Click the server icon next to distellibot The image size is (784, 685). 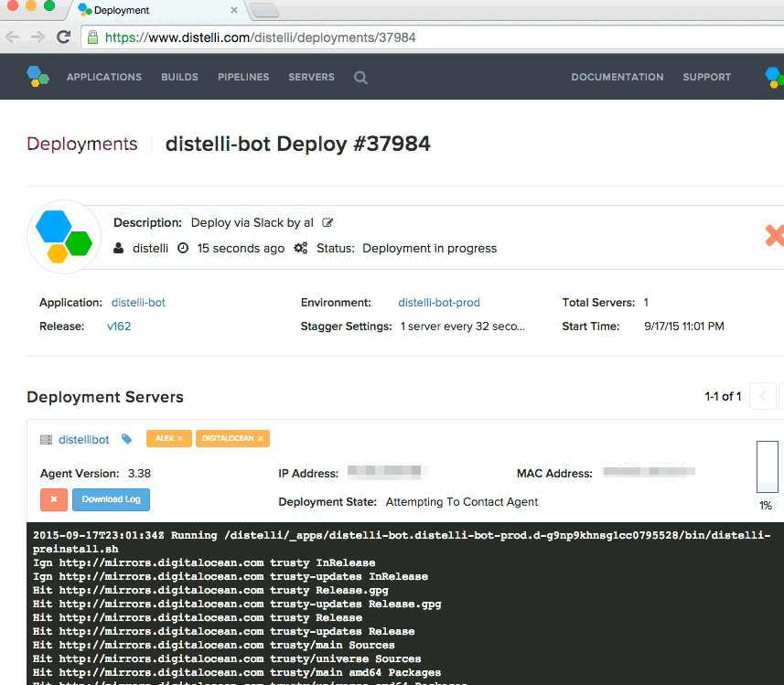46,440
